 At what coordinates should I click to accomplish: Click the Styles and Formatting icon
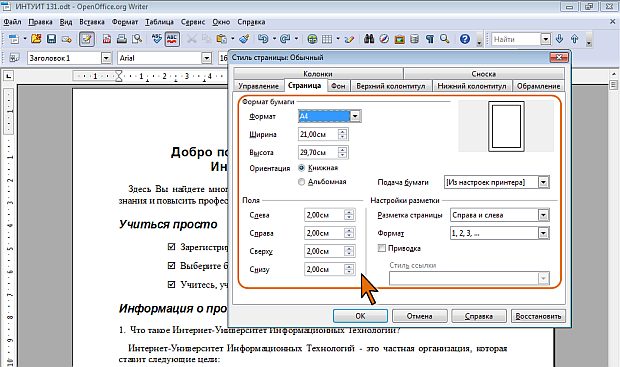point(14,58)
